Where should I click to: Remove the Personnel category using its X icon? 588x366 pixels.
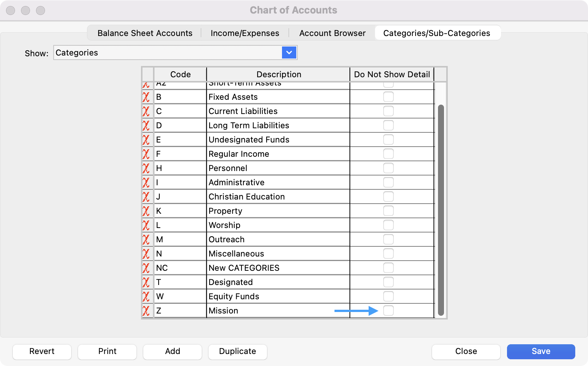click(x=146, y=168)
